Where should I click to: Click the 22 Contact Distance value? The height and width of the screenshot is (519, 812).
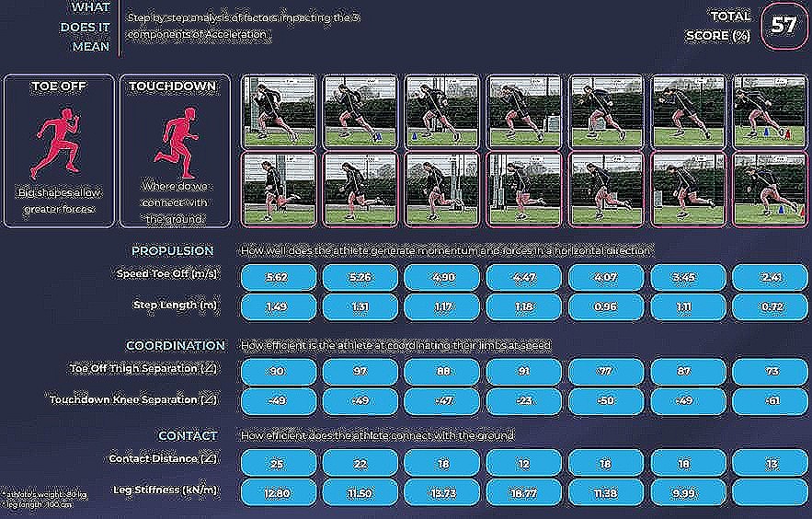360,463
